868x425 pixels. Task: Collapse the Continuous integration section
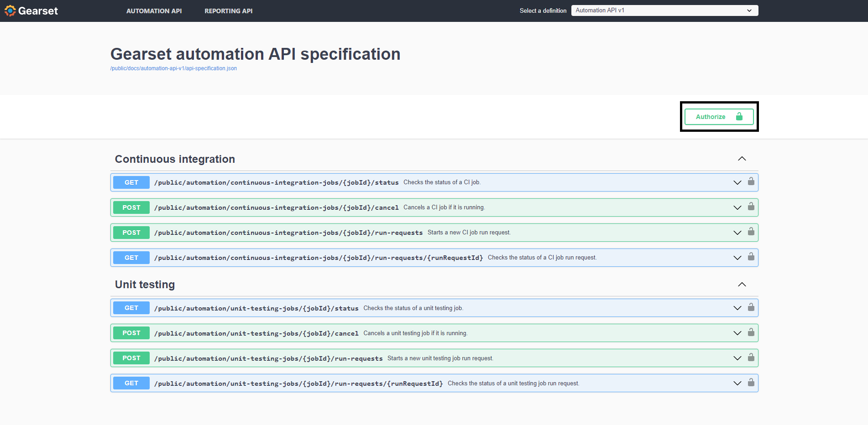click(742, 159)
